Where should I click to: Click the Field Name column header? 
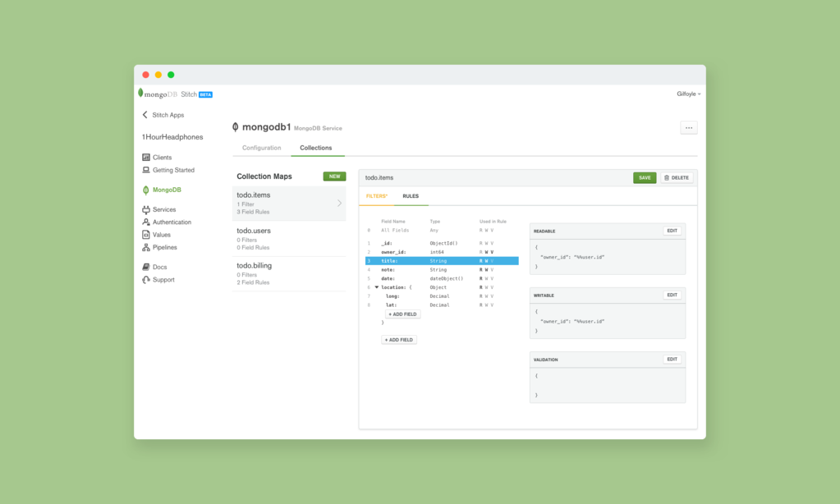393,221
